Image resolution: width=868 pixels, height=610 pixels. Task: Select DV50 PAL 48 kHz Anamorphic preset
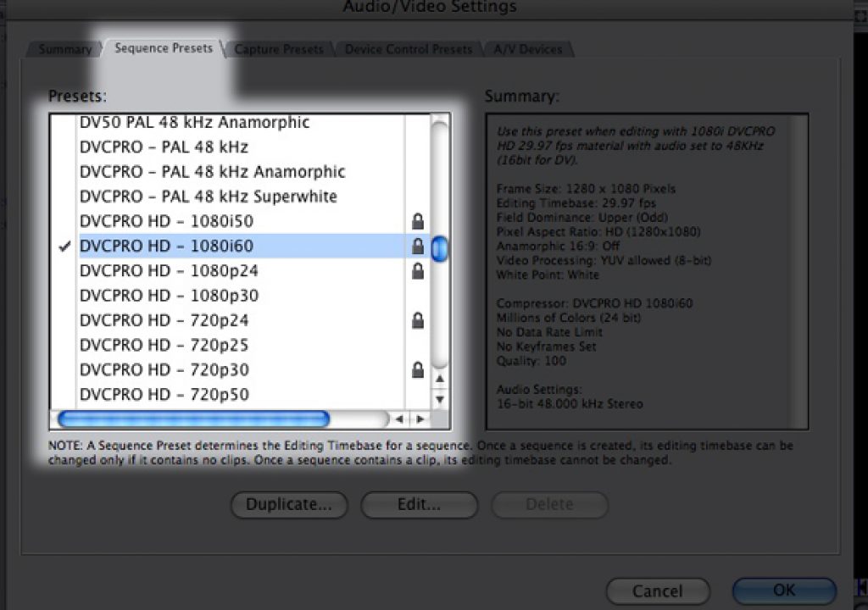tap(194, 122)
